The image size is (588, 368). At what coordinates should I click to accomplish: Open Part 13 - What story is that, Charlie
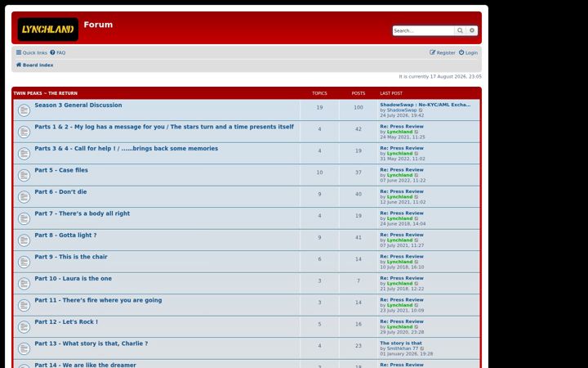(91, 343)
